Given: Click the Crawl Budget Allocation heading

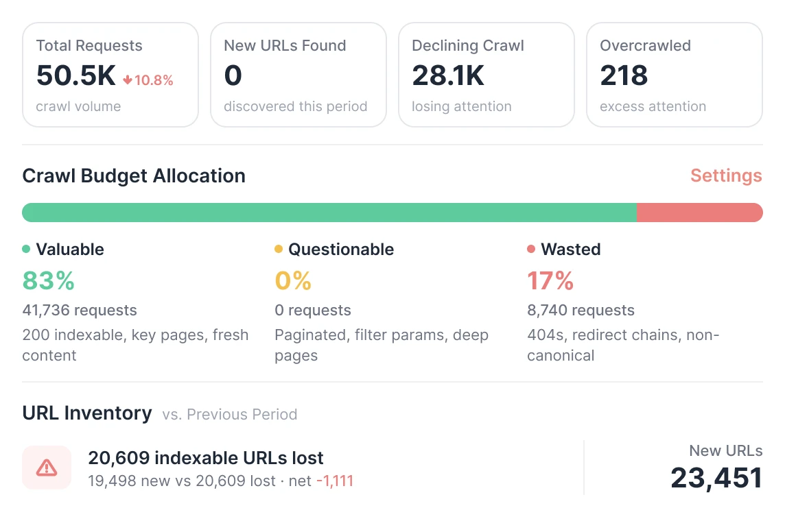Looking at the screenshot, I should coord(134,176).
